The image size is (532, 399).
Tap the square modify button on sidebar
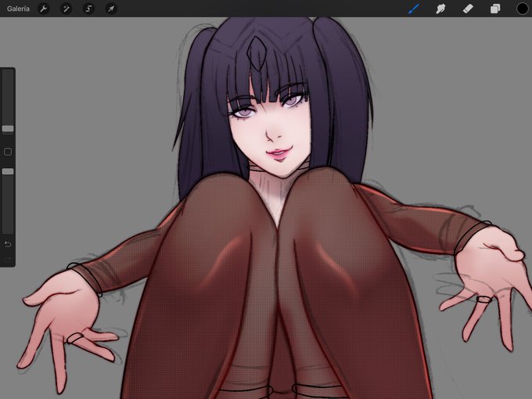(x=8, y=152)
